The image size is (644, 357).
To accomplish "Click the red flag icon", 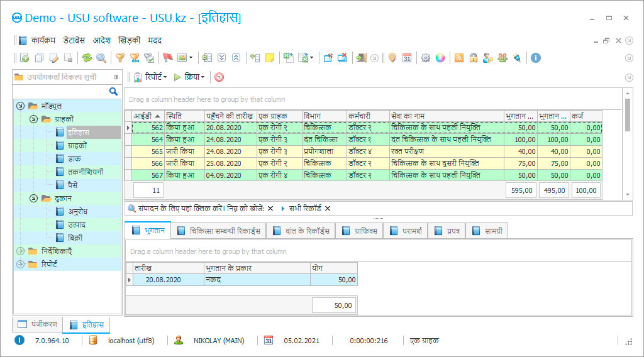I will coord(167,58).
